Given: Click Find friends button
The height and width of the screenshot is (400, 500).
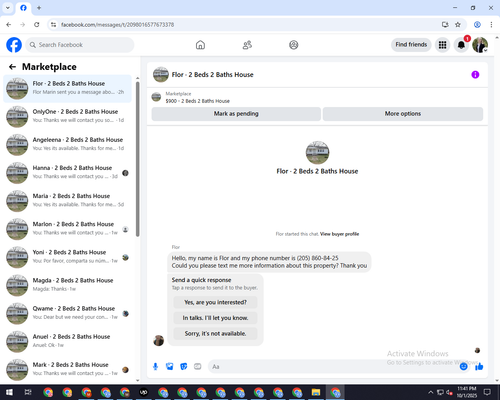Looking at the screenshot, I should [411, 45].
